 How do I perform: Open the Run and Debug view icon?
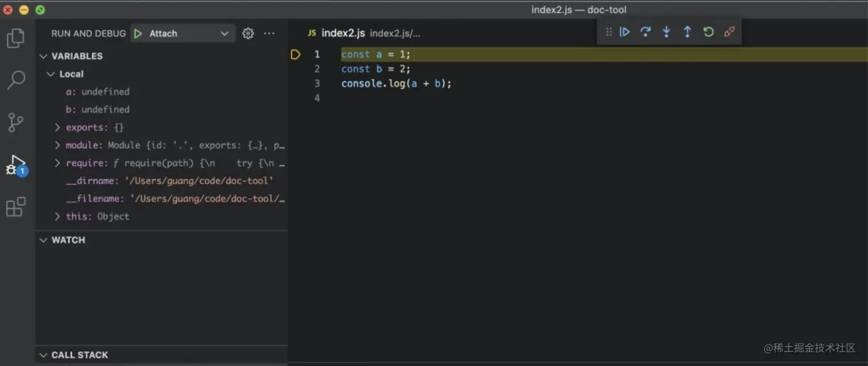(x=16, y=165)
